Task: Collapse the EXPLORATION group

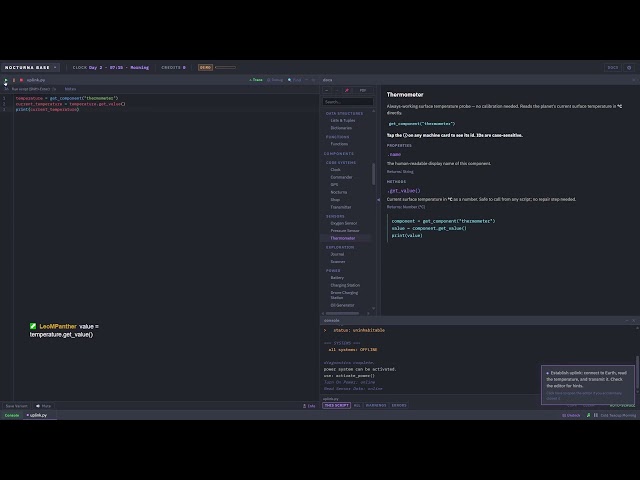Action: [x=340, y=247]
